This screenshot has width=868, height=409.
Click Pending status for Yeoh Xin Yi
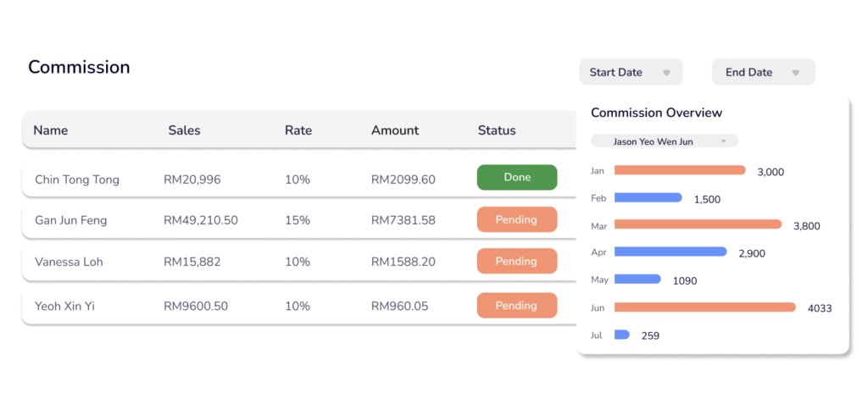point(517,306)
